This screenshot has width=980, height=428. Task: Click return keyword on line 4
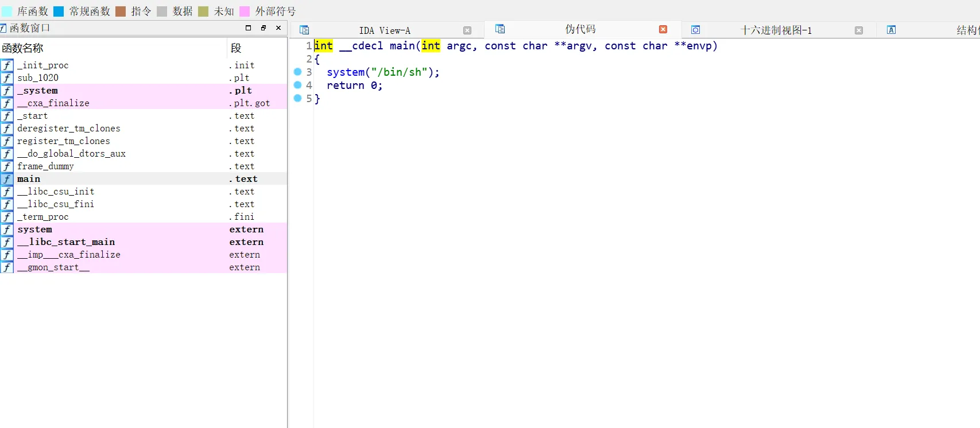346,85
